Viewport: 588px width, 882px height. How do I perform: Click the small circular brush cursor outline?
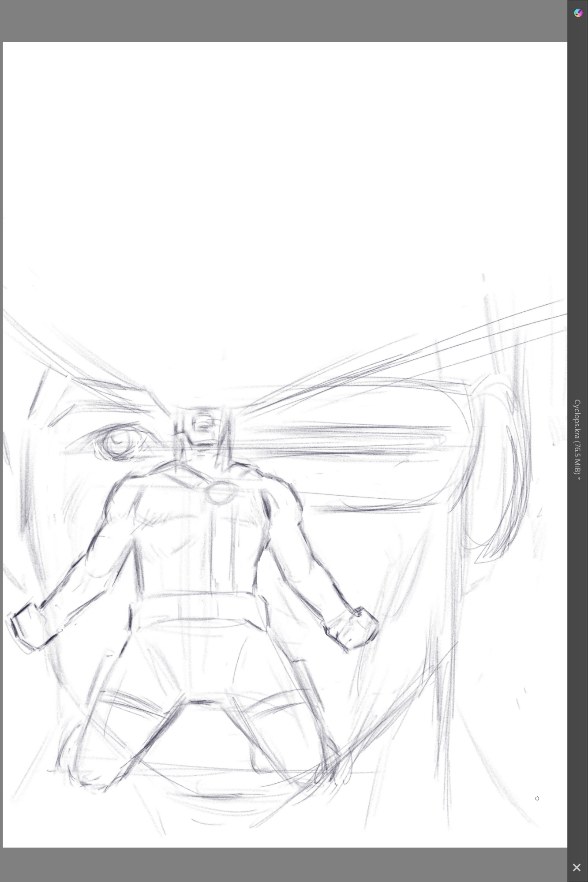click(537, 798)
